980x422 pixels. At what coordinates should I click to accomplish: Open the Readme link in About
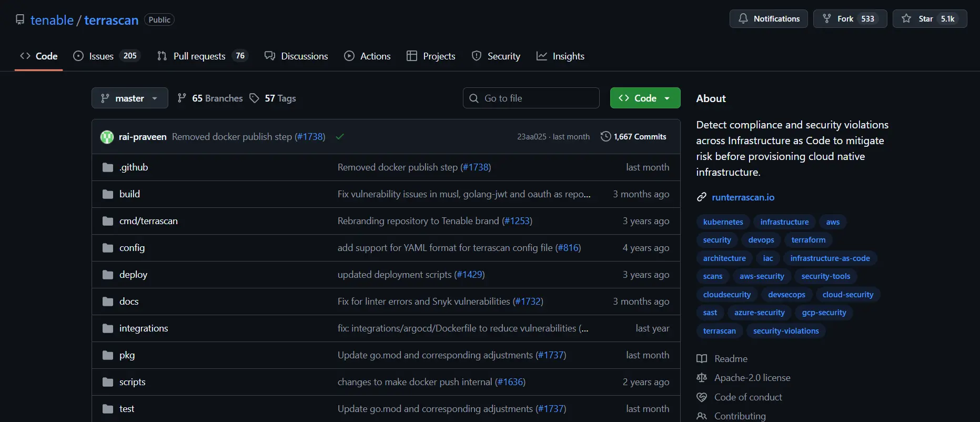pos(731,359)
